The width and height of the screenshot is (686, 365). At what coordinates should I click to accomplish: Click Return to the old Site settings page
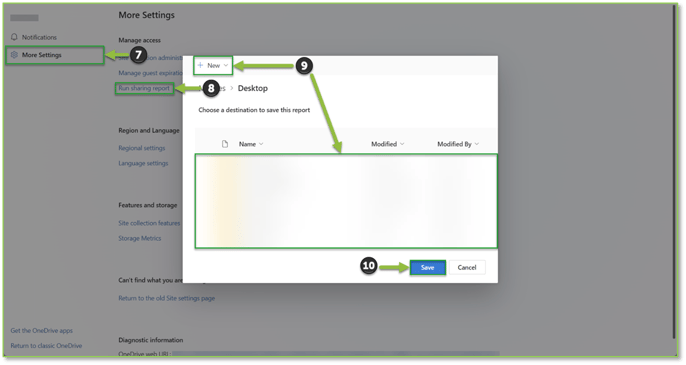point(166,298)
